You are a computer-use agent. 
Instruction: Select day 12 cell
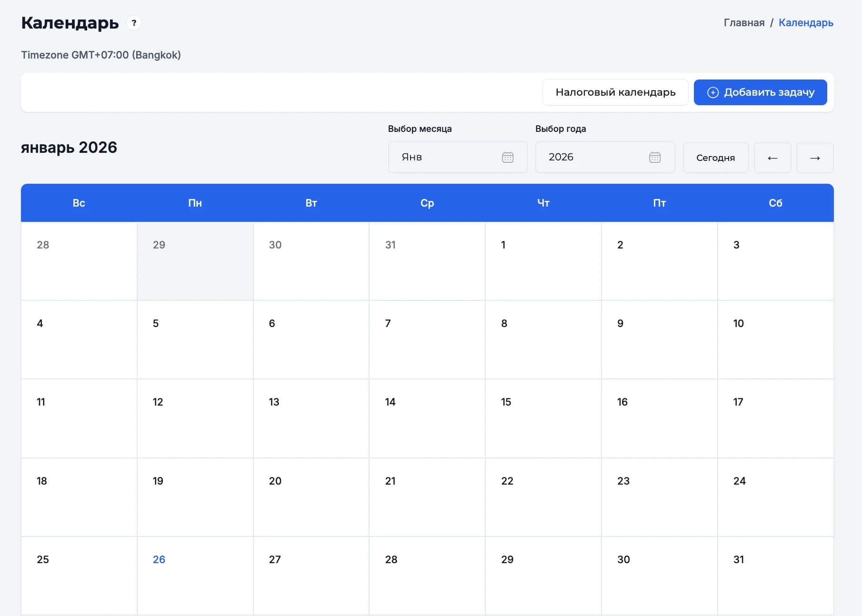pos(195,418)
